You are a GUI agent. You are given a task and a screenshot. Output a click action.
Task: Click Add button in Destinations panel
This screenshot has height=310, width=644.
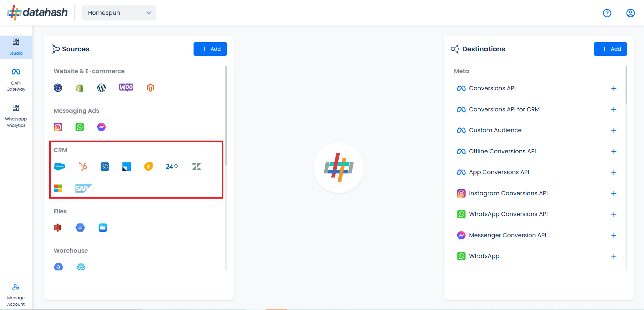(x=610, y=49)
